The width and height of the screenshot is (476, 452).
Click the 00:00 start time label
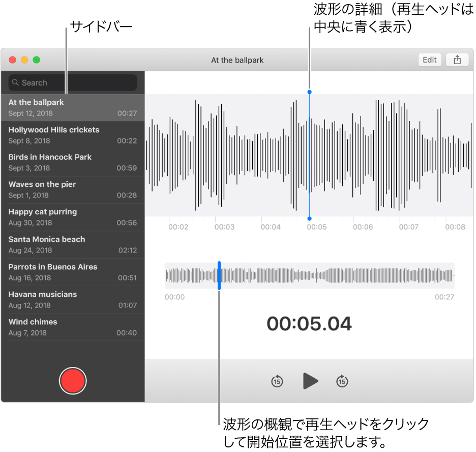pos(174,297)
